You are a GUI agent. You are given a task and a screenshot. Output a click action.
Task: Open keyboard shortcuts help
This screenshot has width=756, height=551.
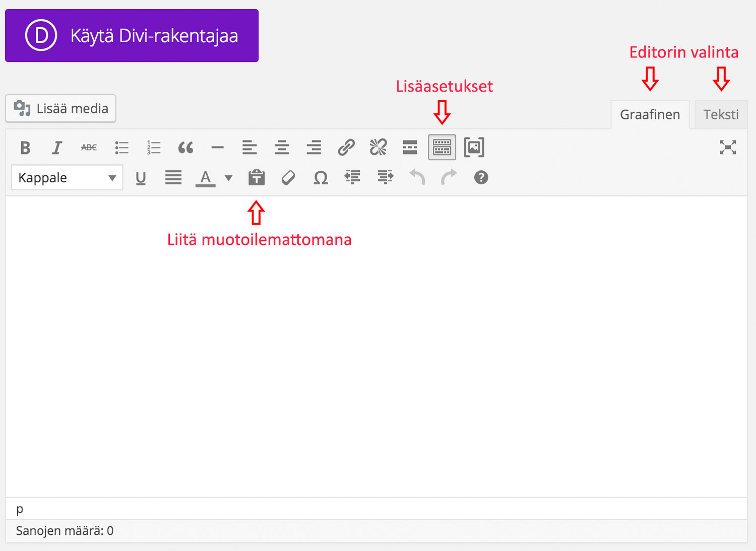point(481,177)
